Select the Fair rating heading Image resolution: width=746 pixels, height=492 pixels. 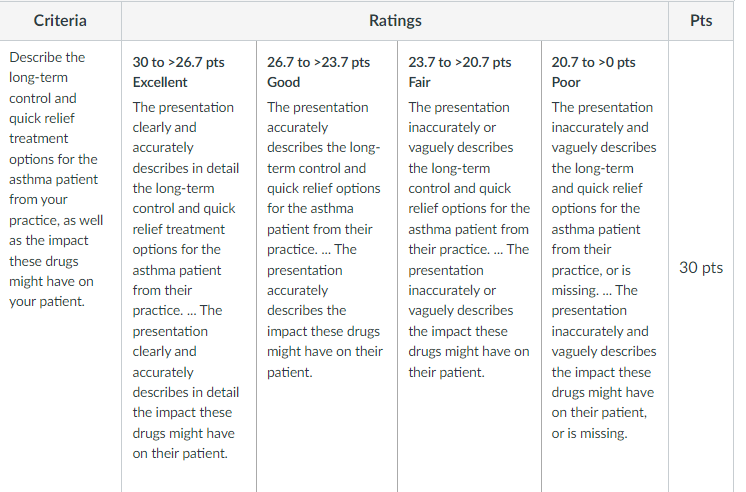(419, 82)
